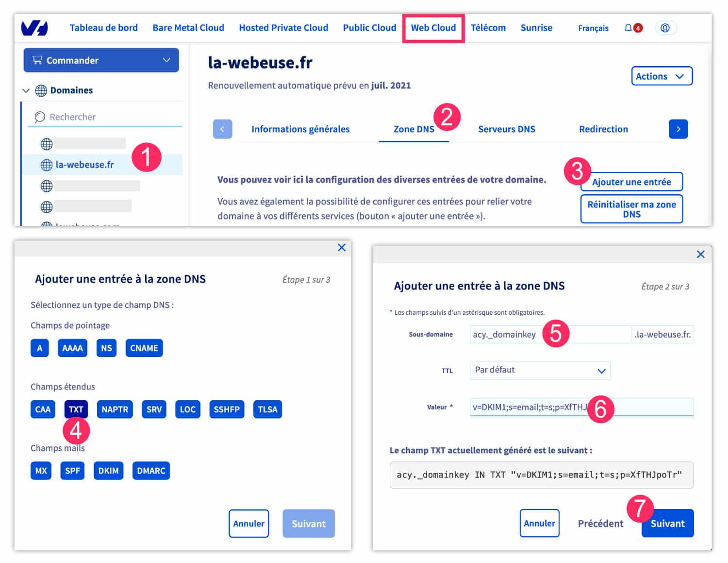The width and height of the screenshot is (728, 563).
Task: Select the LOC record type
Action: (x=188, y=409)
